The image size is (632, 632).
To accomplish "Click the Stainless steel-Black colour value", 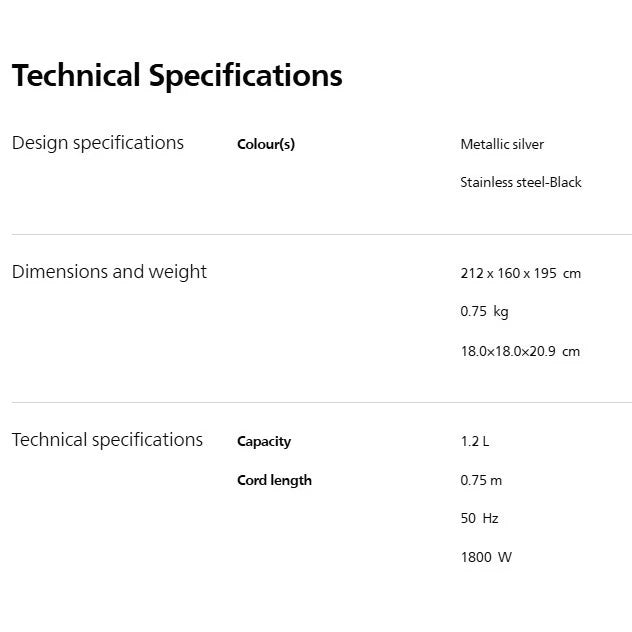I will point(520,183).
